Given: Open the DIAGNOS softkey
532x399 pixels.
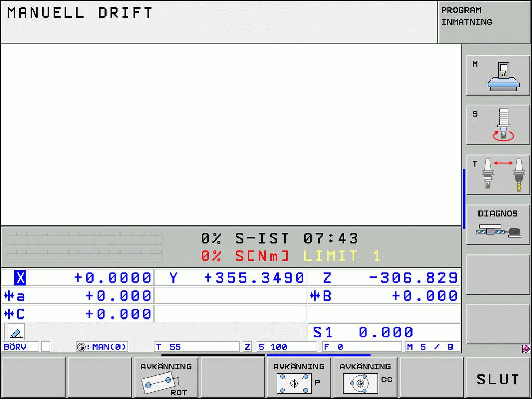Looking at the screenshot, I should click(x=498, y=224).
